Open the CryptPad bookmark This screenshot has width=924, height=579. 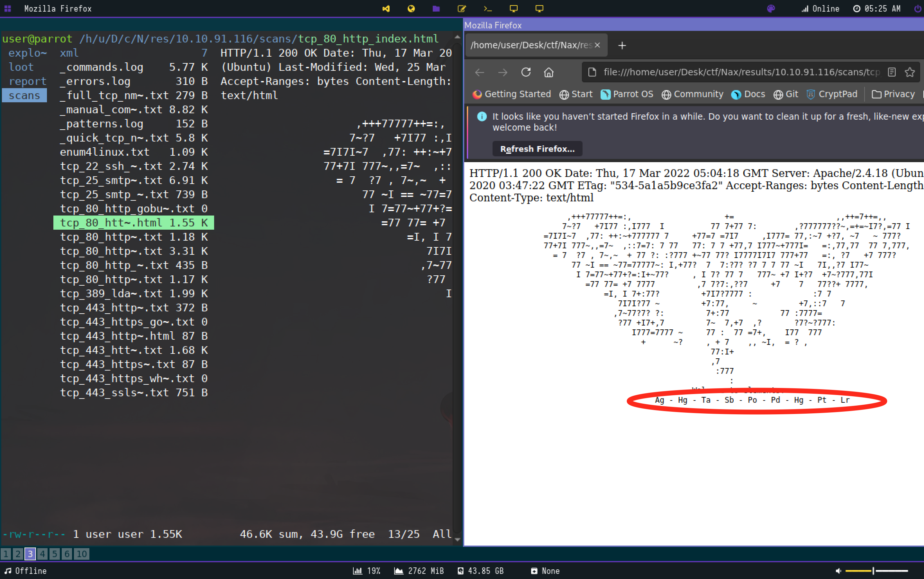click(832, 94)
